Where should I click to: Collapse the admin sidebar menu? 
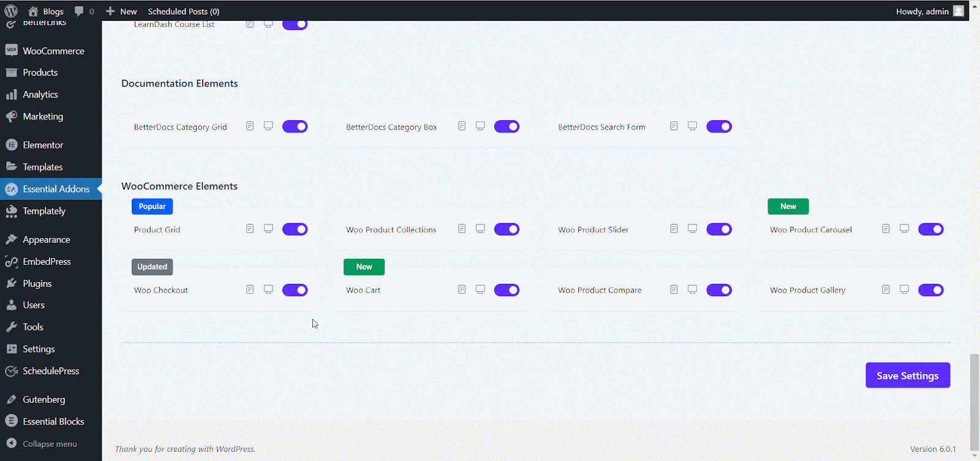[51, 444]
